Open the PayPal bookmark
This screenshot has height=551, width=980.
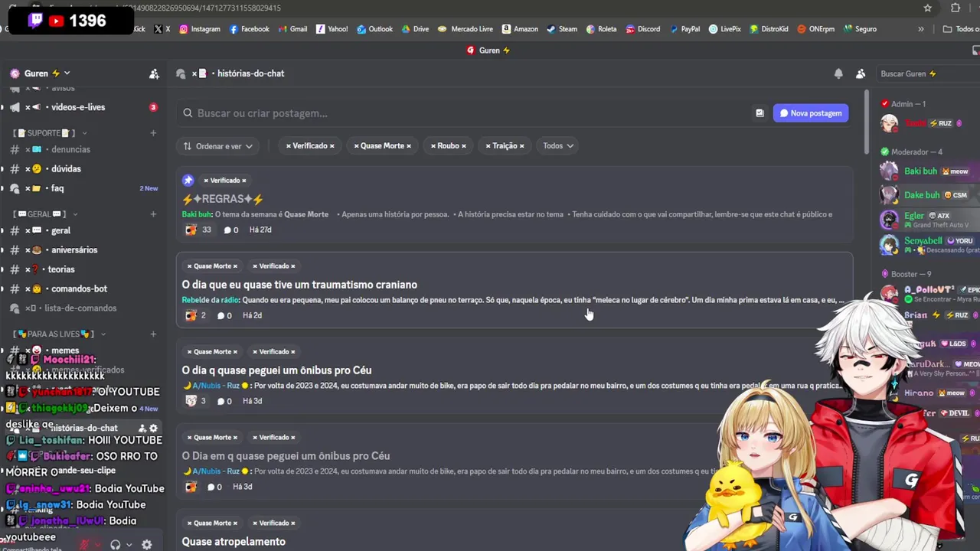(684, 29)
